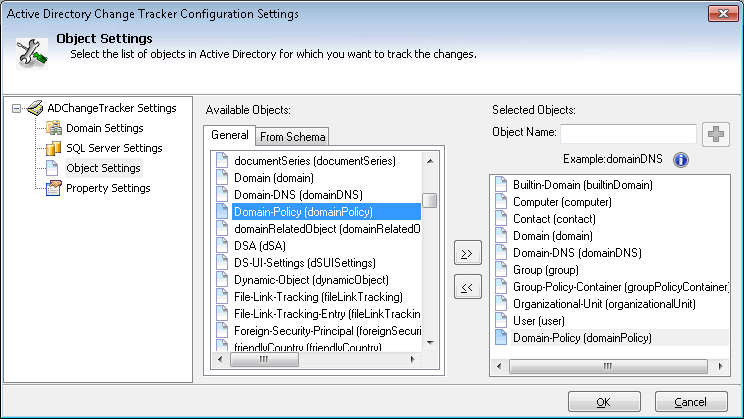Click the page icon beside Computer (computer)
Screen dimensions: 744x419
click(x=501, y=202)
